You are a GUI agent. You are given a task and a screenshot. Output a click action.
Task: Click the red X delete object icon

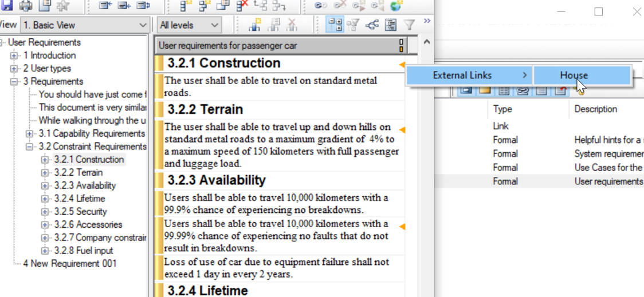[x=242, y=6]
